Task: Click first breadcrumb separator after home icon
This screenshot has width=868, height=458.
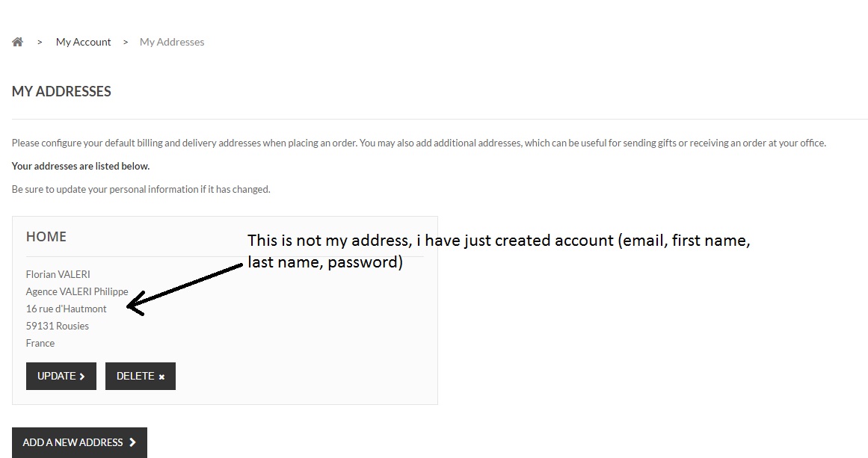Action: tap(40, 43)
